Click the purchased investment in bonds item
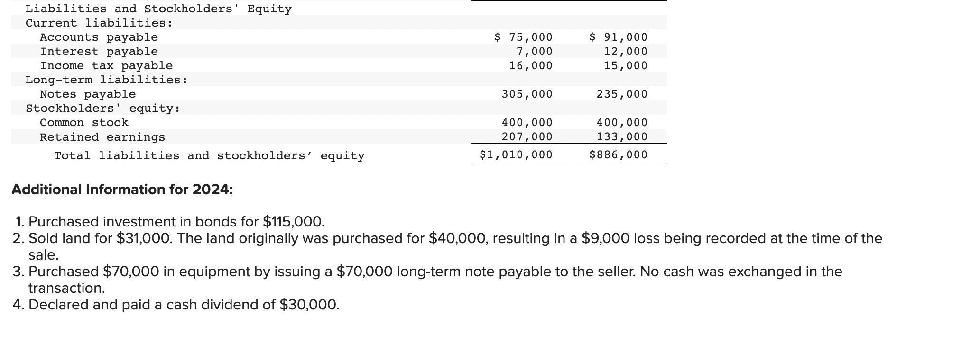This screenshot has height=344, width=980. [x=169, y=222]
